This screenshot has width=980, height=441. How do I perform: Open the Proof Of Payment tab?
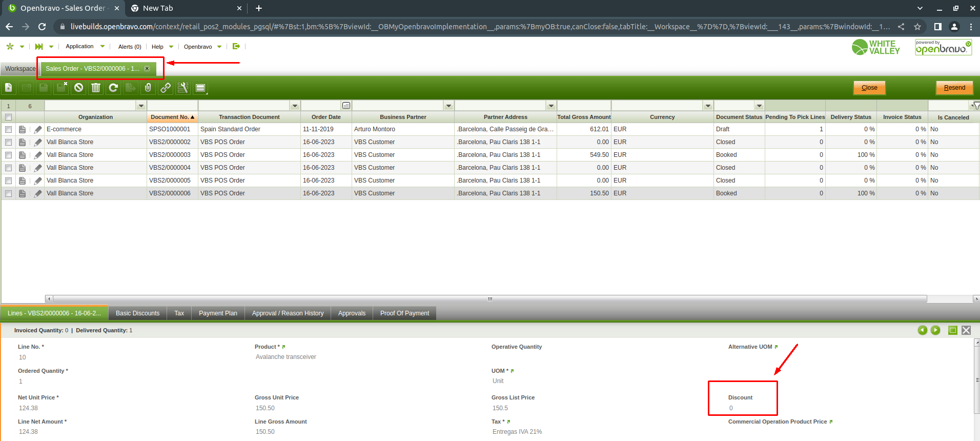(x=404, y=313)
